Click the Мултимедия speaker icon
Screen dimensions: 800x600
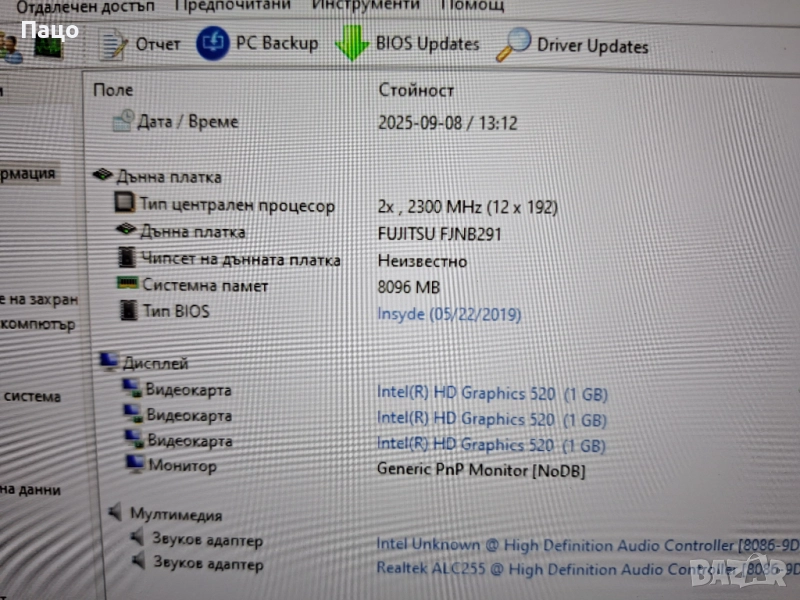tap(115, 514)
